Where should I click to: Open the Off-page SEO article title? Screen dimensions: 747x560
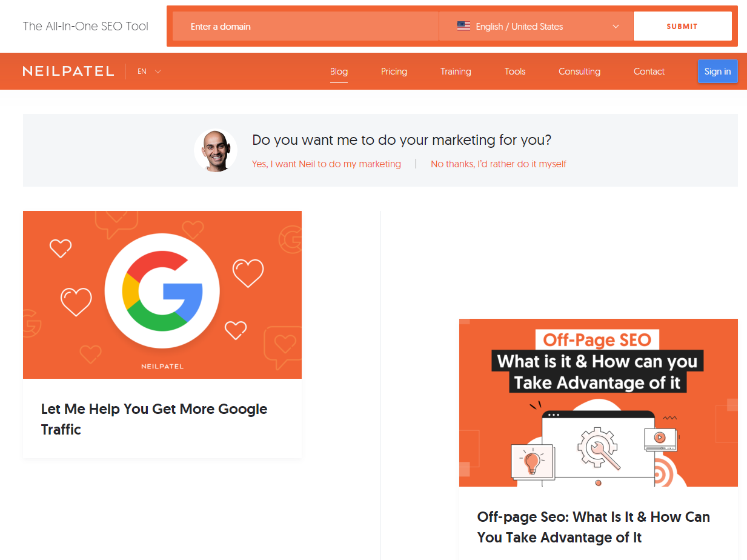[593, 527]
